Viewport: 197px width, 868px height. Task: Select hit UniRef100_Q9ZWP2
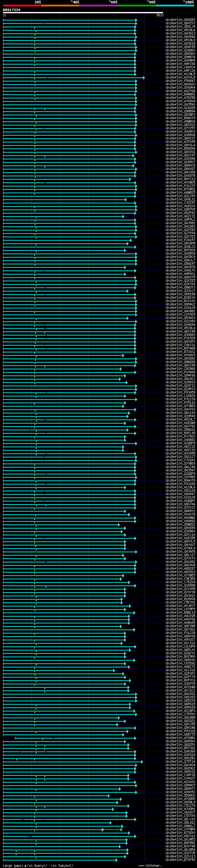point(180,115)
